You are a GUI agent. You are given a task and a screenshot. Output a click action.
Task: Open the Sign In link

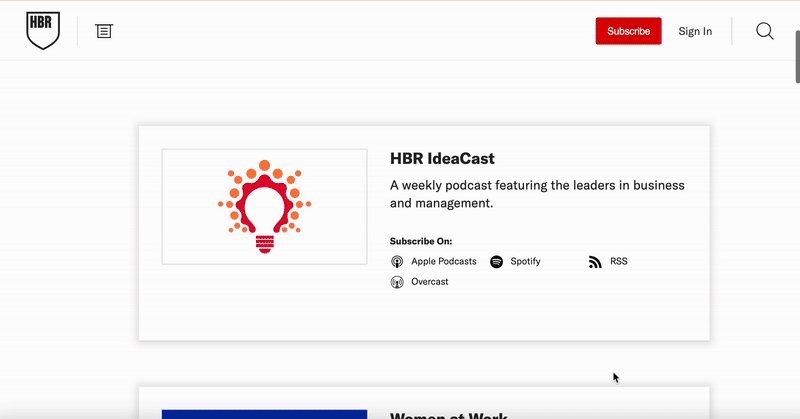coord(695,31)
